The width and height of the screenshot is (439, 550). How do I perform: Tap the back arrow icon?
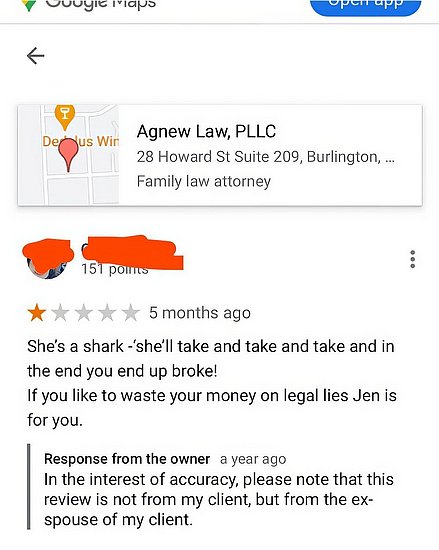pyautogui.click(x=35, y=56)
